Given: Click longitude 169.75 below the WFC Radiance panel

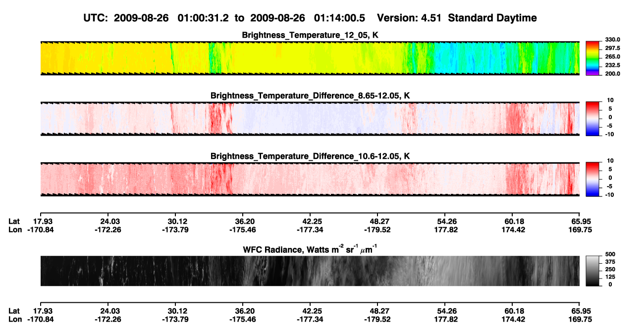Looking at the screenshot, I should point(580,319).
